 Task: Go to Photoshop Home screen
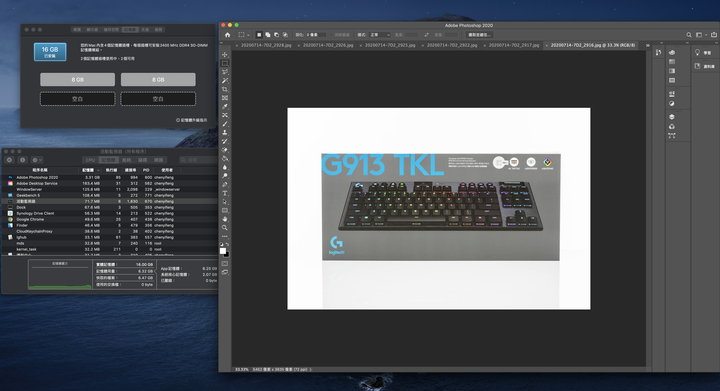(227, 35)
